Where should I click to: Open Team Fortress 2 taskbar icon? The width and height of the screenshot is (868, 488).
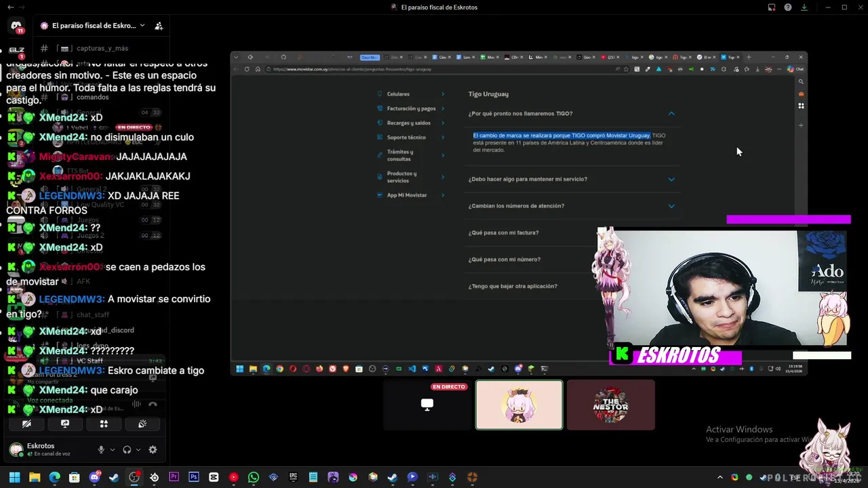473,477
